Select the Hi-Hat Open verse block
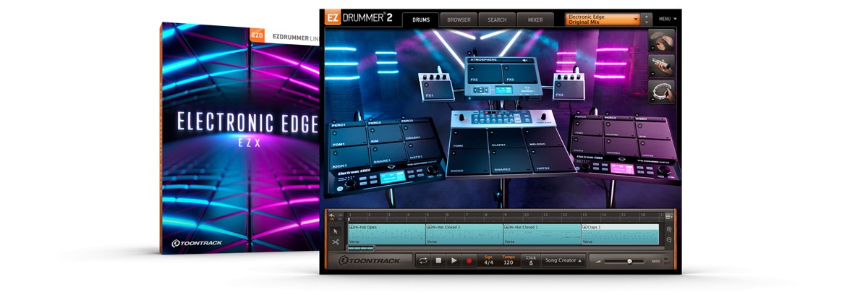Viewport: 868px width, 295px height. click(386, 234)
